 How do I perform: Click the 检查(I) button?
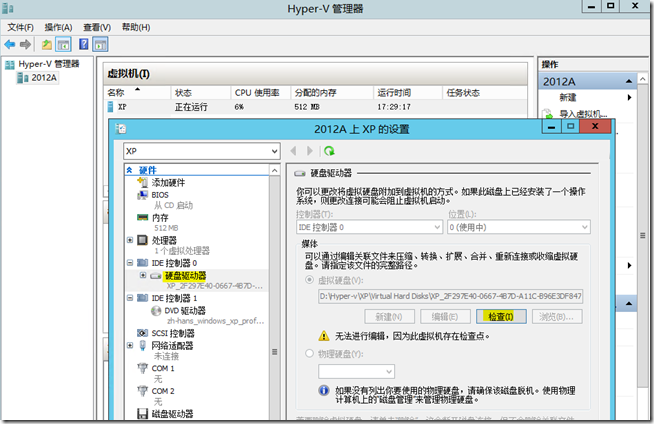(501, 317)
